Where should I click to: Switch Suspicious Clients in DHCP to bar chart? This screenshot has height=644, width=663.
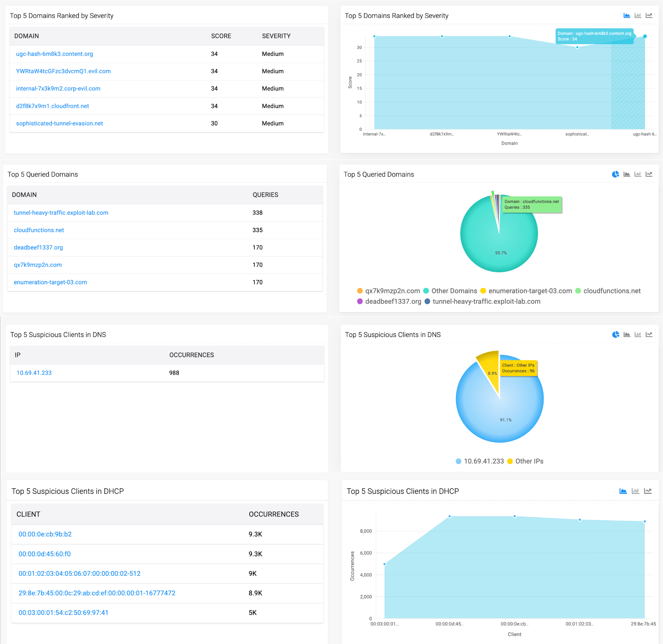click(635, 491)
